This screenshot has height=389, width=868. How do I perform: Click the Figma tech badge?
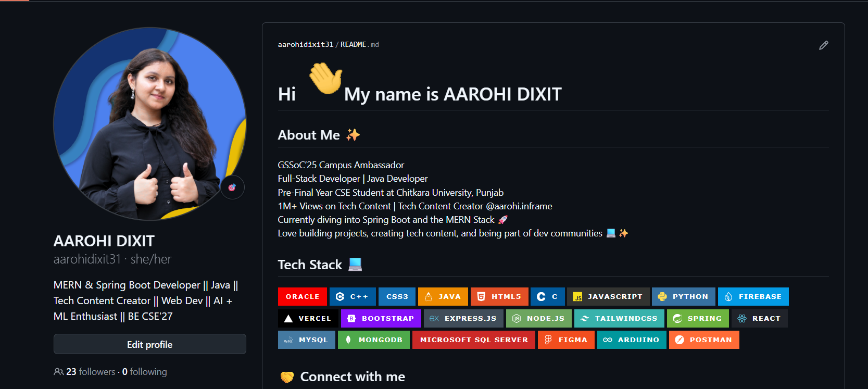click(x=566, y=340)
